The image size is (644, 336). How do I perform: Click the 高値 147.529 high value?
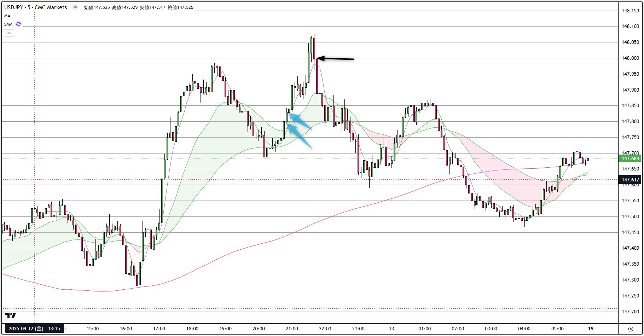[125, 7]
